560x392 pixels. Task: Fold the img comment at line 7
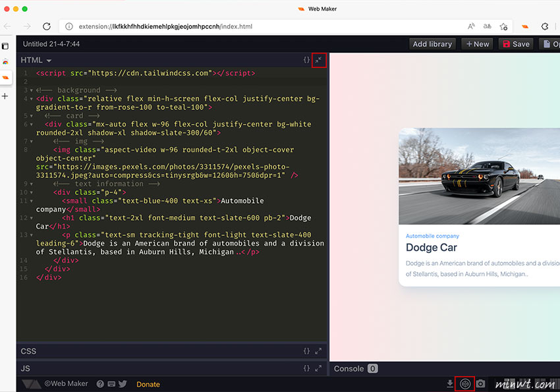point(32,142)
